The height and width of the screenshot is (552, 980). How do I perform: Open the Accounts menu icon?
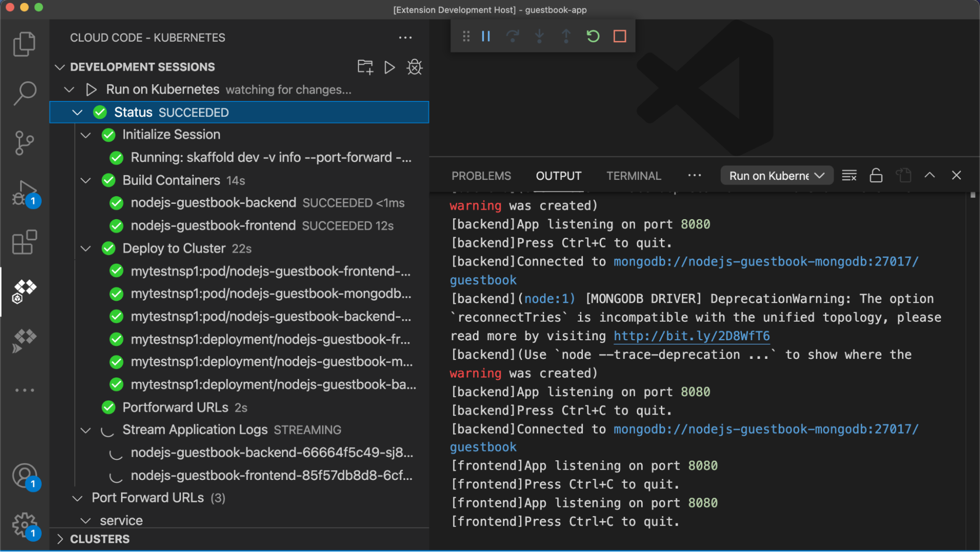[x=25, y=476]
